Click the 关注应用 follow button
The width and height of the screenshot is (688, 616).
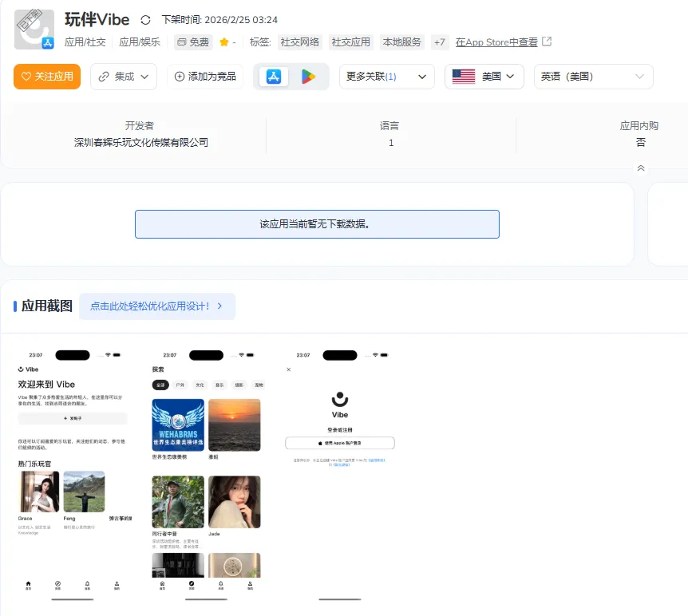(x=47, y=77)
